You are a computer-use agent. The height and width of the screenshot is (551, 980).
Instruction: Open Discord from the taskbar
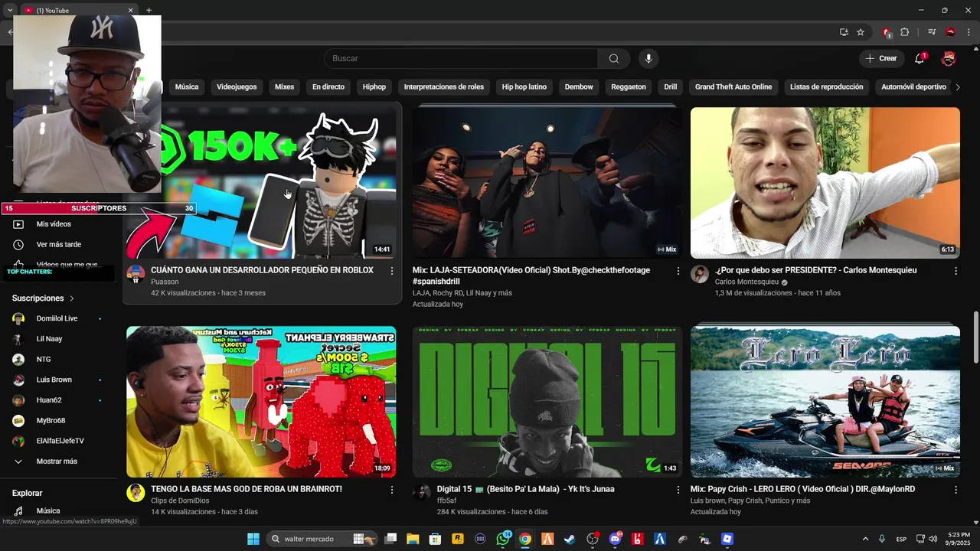coord(615,539)
